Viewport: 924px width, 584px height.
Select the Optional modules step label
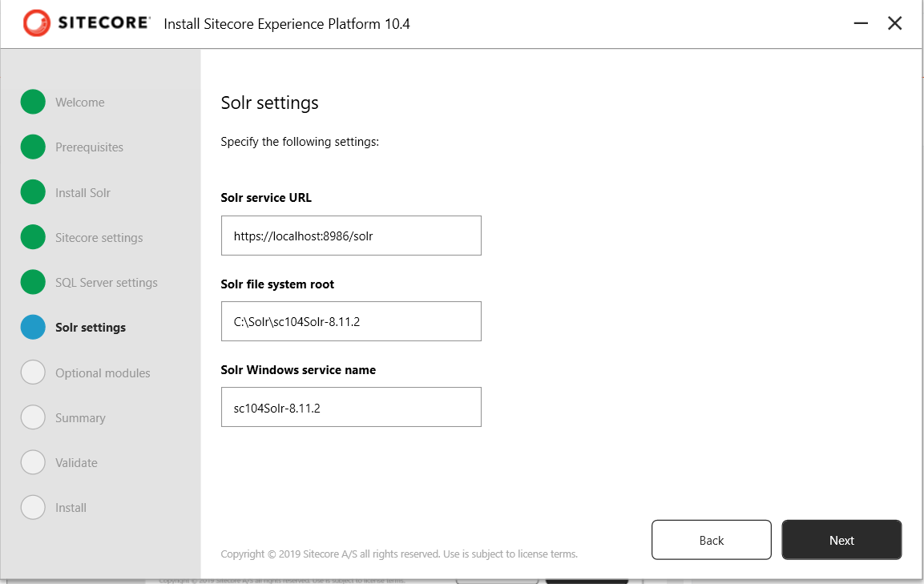[x=103, y=373]
